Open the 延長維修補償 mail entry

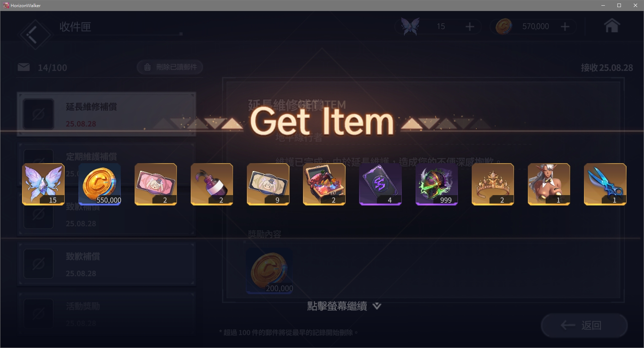pyautogui.click(x=106, y=114)
